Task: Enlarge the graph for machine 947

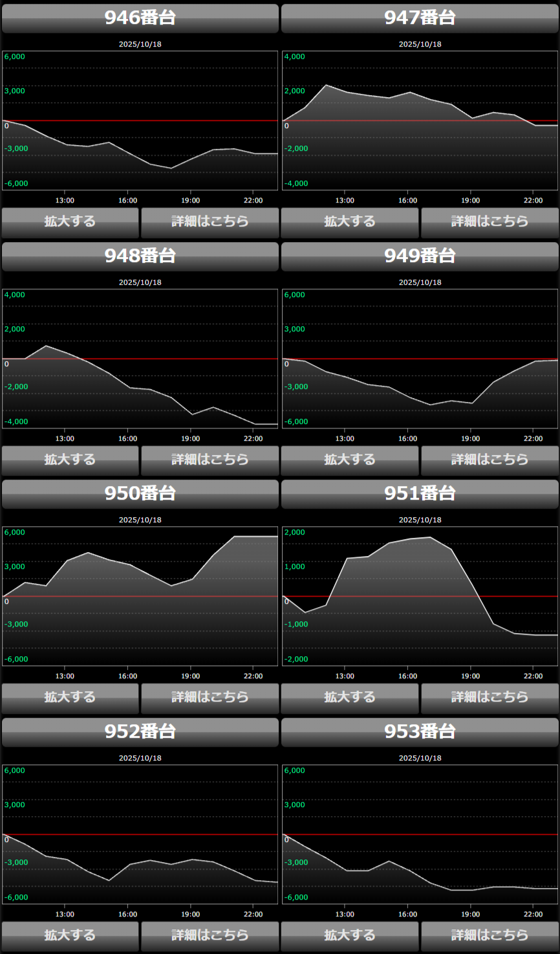Action: pyautogui.click(x=350, y=222)
